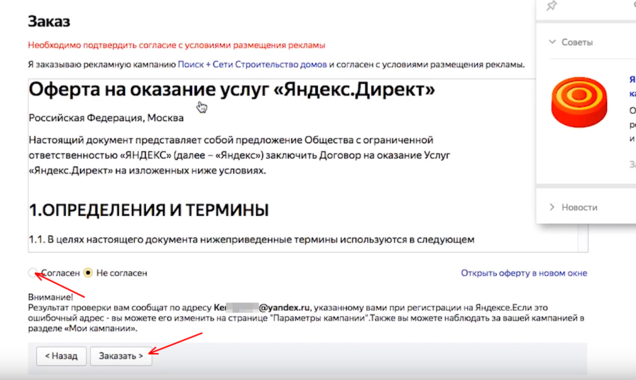Select the 'Согласен' radio button
The width and height of the screenshot is (636, 380).
point(33,273)
